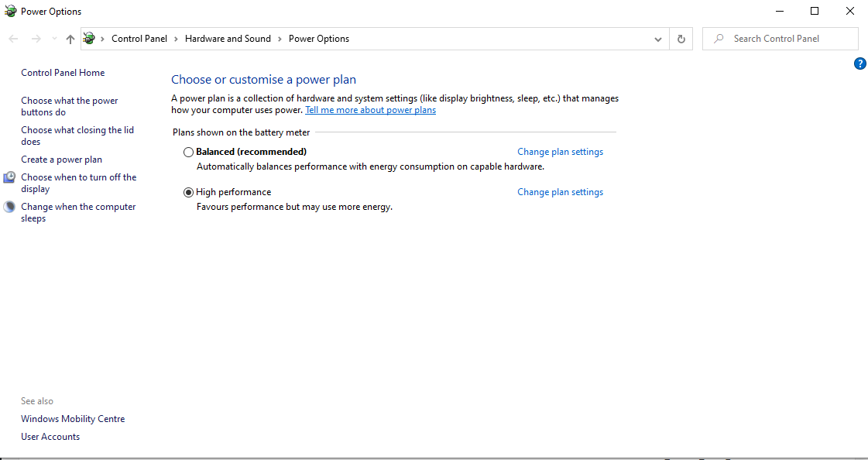Change plan settings for Balanced plan

click(x=561, y=152)
